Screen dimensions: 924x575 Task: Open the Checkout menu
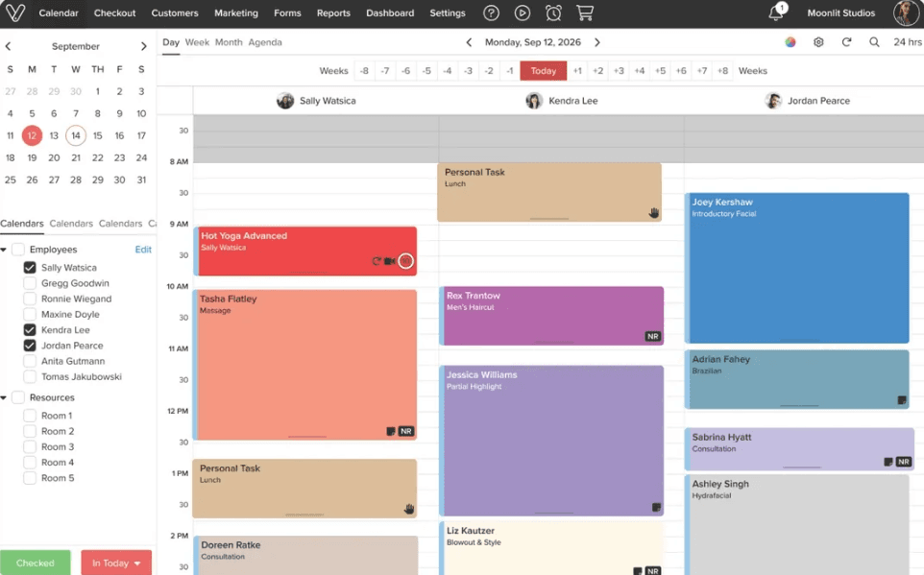pos(115,13)
